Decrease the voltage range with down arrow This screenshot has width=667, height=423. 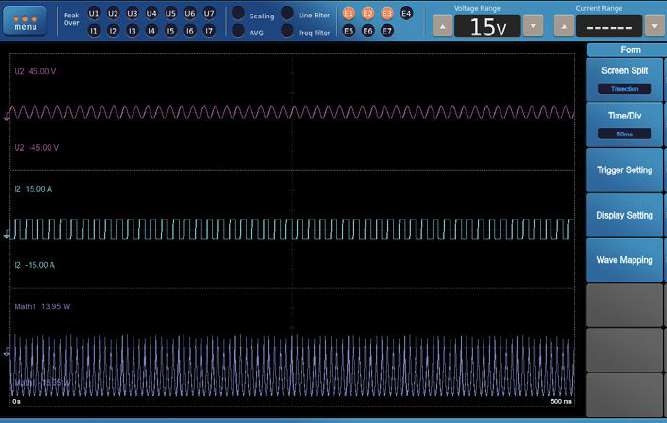[533, 26]
